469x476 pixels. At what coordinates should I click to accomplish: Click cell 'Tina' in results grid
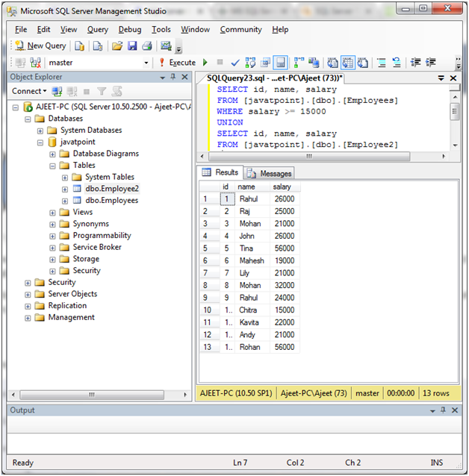click(252, 248)
